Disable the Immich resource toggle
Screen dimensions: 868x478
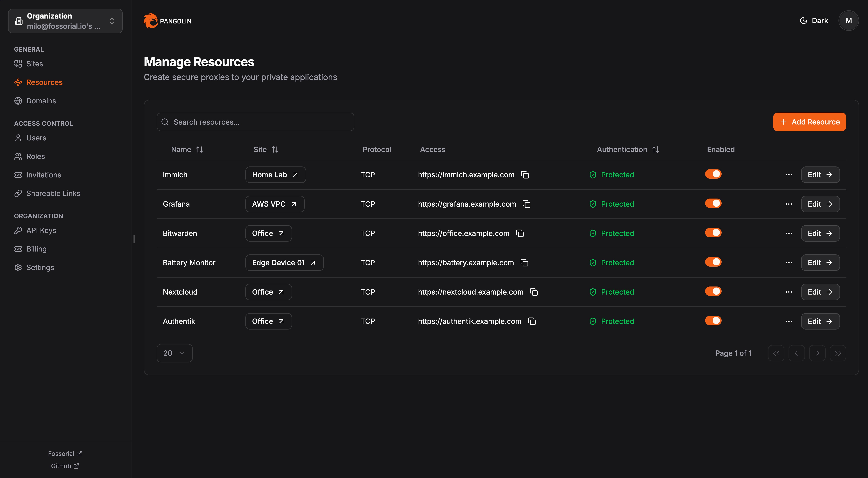[x=713, y=174]
